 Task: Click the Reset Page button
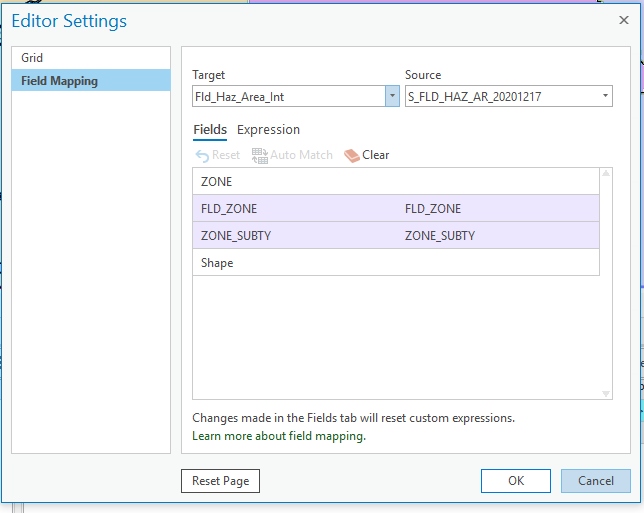tap(220, 481)
